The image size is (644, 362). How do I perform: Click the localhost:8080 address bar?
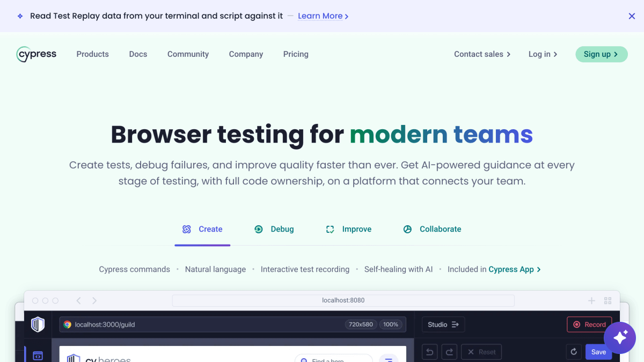(x=343, y=300)
